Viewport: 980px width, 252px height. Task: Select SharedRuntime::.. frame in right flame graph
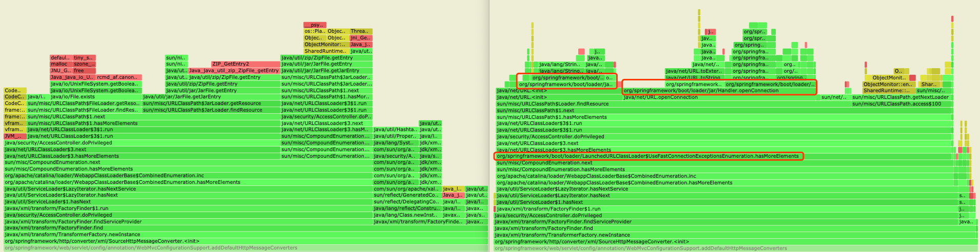888,91
